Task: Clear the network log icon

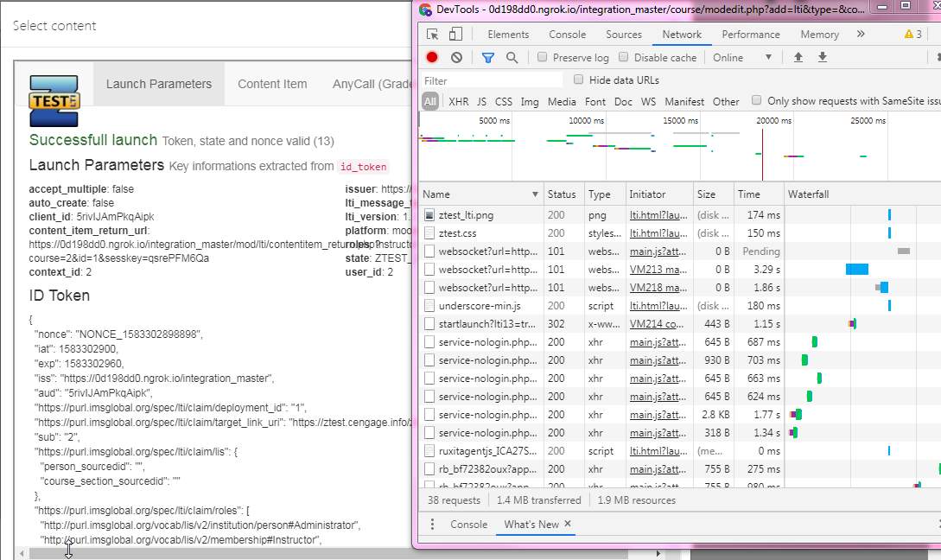Action: (x=457, y=58)
